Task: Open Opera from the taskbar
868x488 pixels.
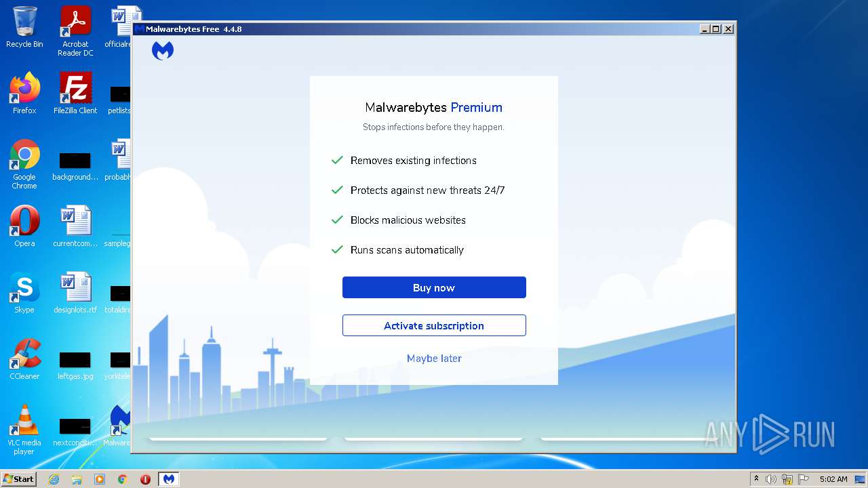Action: tap(145, 479)
